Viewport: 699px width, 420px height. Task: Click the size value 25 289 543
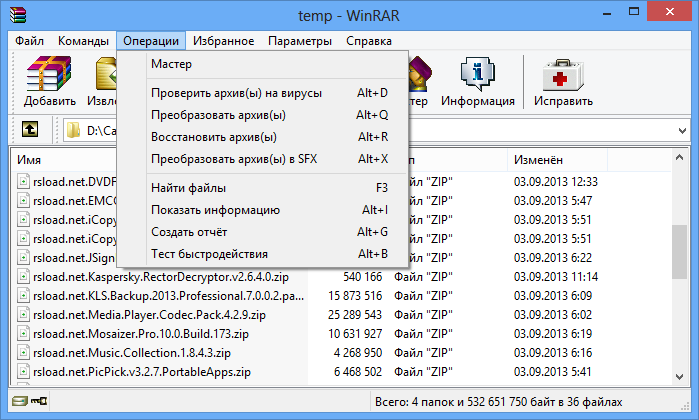355,315
